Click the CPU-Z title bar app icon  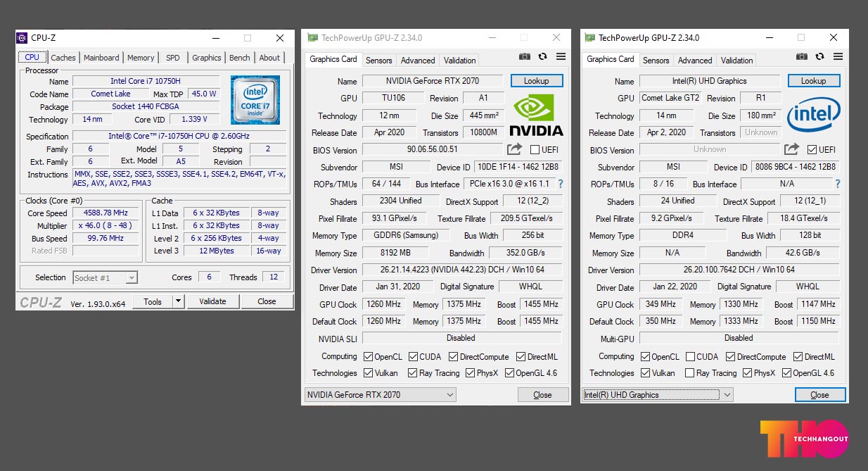(x=22, y=38)
